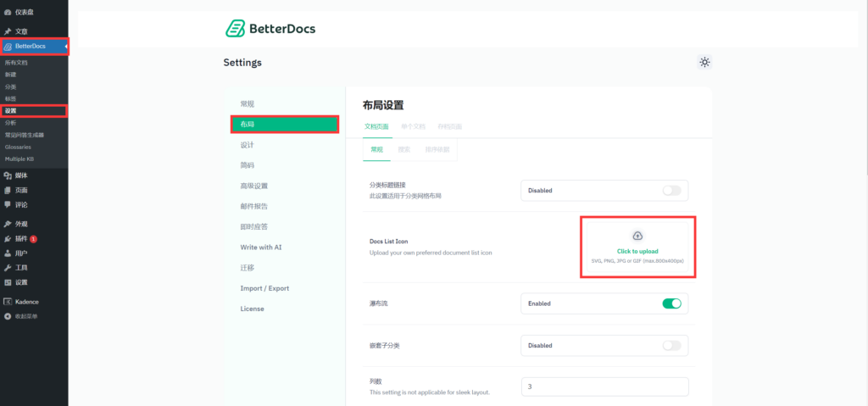This screenshot has height=406, width=868.
Task: Click the Docs List Icon label
Action: (388, 242)
